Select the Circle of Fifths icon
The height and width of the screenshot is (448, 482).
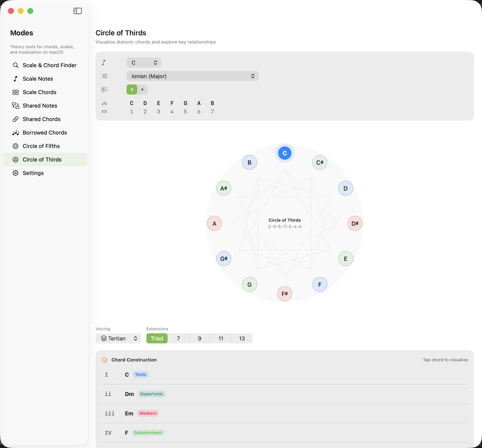pyautogui.click(x=16, y=146)
